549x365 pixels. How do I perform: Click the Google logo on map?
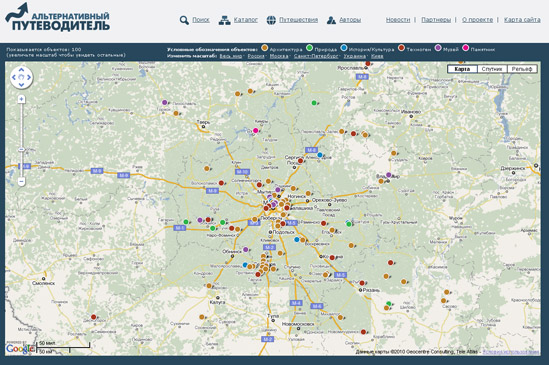point(20,349)
